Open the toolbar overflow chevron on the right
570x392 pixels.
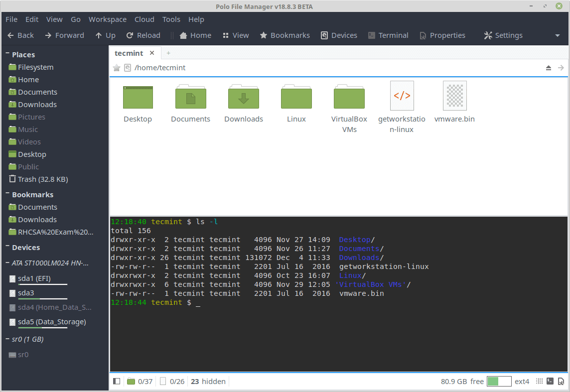click(557, 35)
